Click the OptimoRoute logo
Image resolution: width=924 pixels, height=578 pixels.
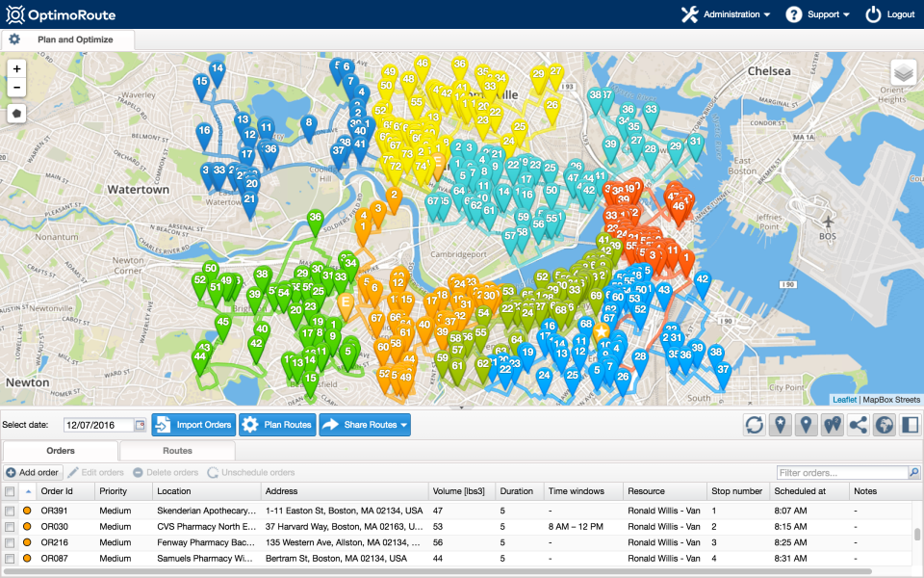pyautogui.click(x=61, y=14)
